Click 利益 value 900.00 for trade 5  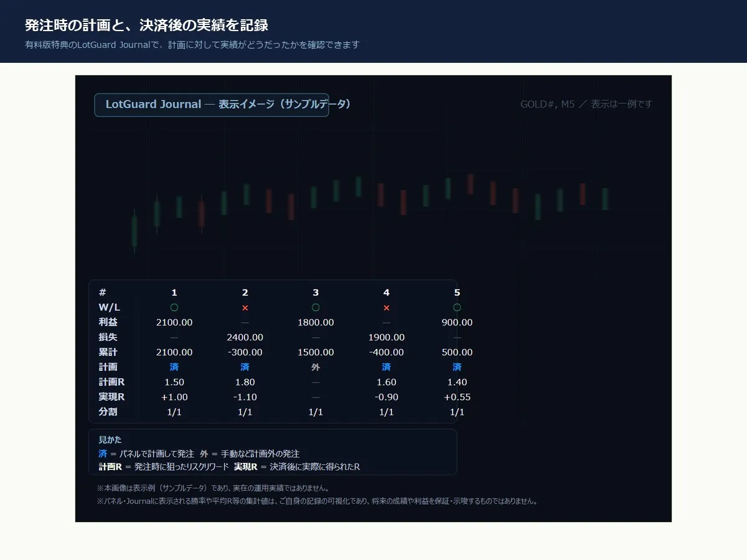(x=457, y=322)
